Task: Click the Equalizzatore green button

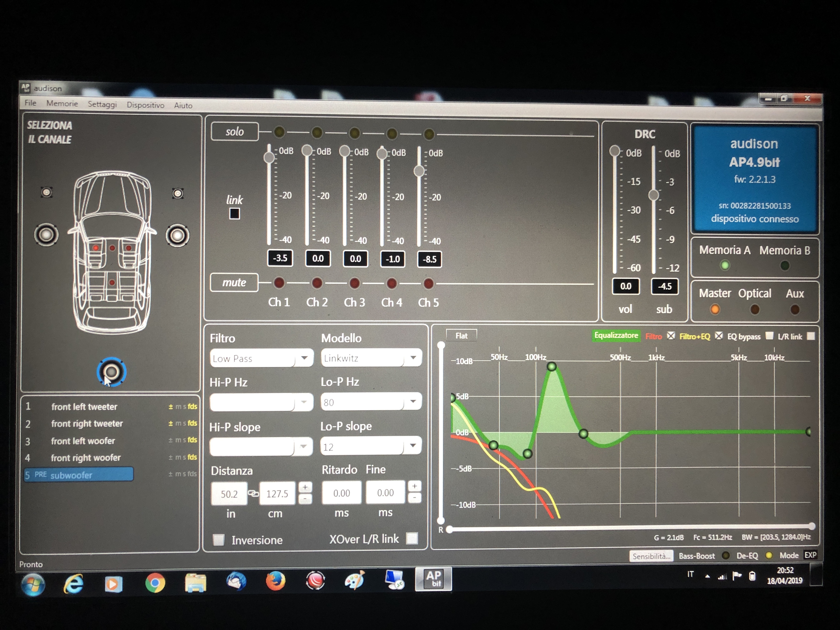Action: 616,336
